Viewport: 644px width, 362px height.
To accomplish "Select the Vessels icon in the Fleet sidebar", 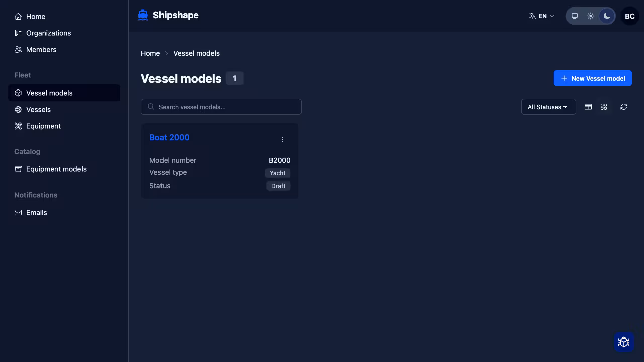I will (x=18, y=109).
